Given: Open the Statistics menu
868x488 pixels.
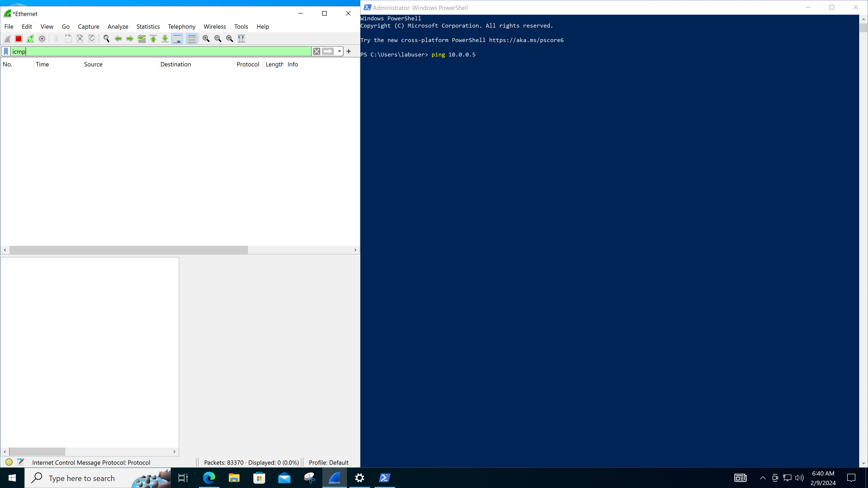Looking at the screenshot, I should pos(148,27).
